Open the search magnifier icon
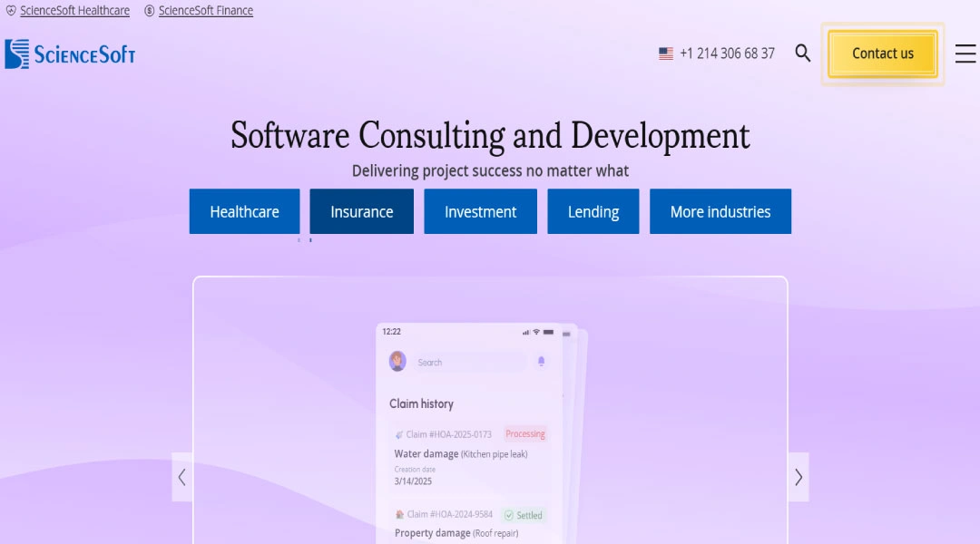Screen dimensions: 980x544 click(x=802, y=53)
